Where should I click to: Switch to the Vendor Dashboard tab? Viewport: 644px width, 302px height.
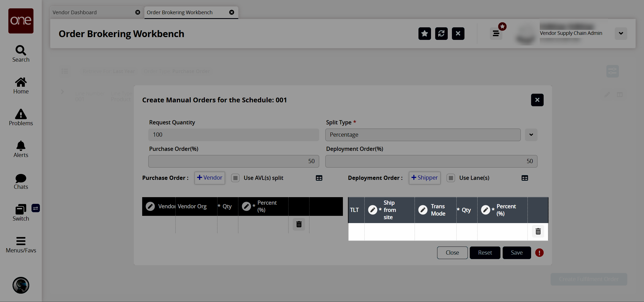[x=75, y=13]
